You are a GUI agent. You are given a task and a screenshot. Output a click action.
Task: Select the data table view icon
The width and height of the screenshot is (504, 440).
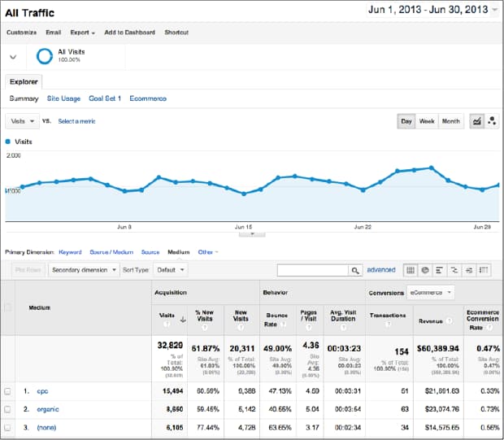click(x=411, y=270)
